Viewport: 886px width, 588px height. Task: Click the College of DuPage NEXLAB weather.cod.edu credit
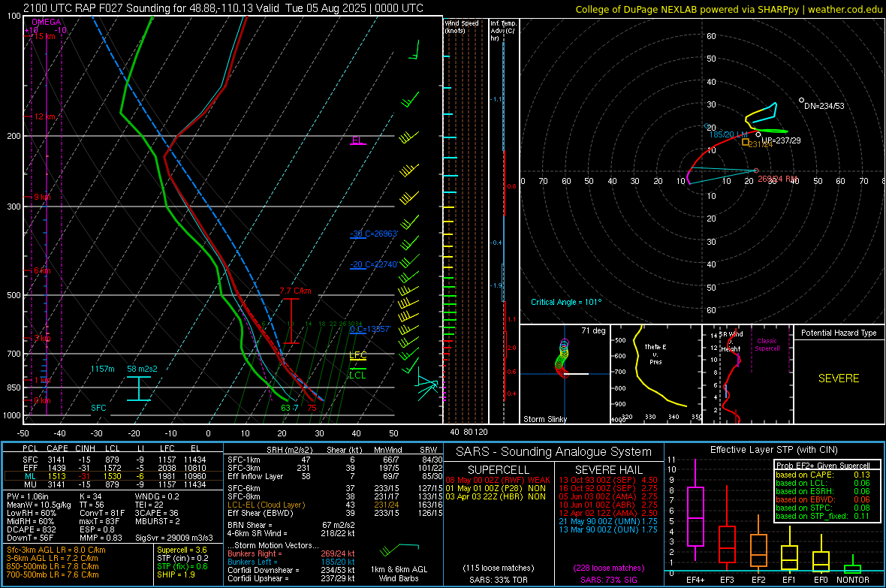[728, 9]
